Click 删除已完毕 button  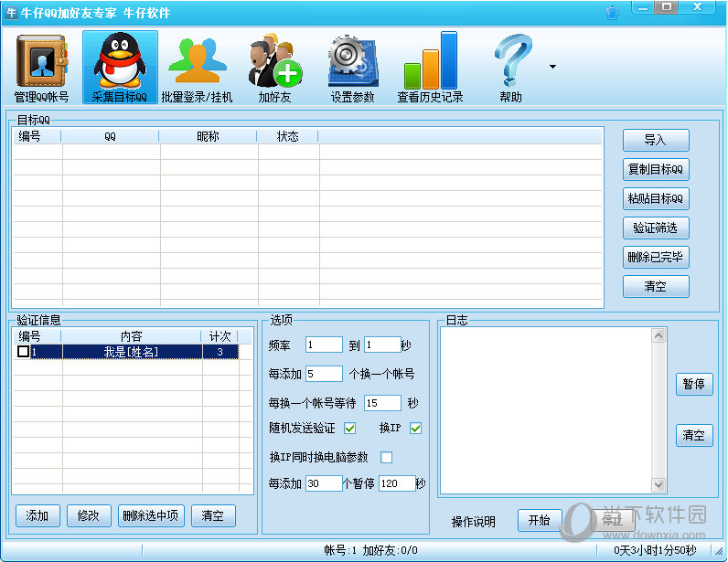656,257
